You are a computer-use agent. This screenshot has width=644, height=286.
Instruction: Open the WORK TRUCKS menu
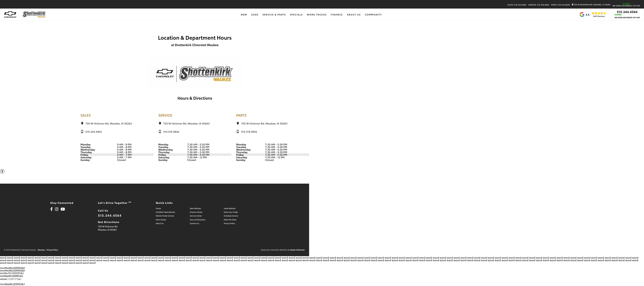pos(317,15)
